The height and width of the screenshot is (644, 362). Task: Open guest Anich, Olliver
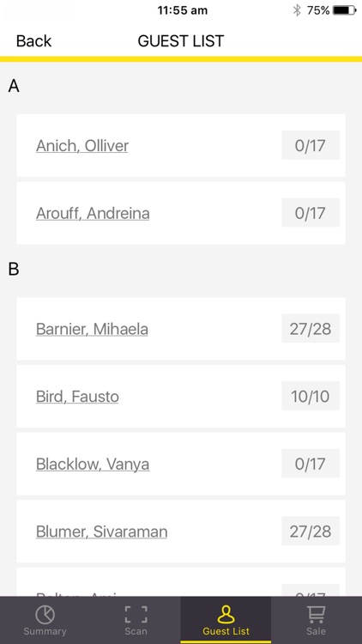coord(82,146)
